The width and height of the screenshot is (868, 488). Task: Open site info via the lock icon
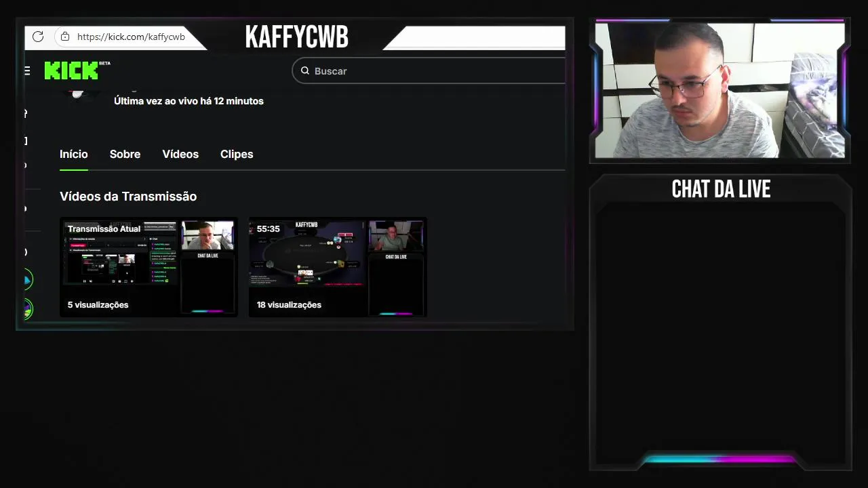(x=64, y=37)
